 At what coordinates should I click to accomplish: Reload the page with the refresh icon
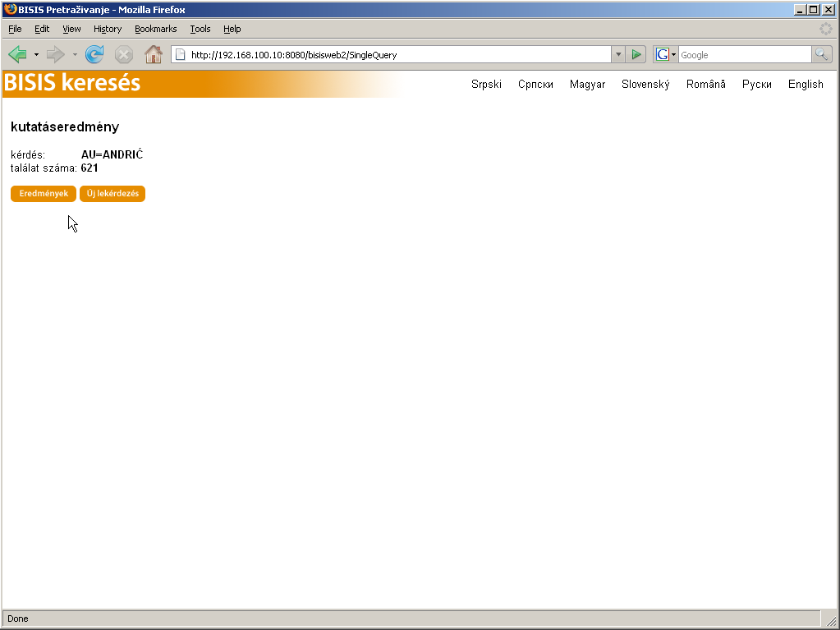94,55
